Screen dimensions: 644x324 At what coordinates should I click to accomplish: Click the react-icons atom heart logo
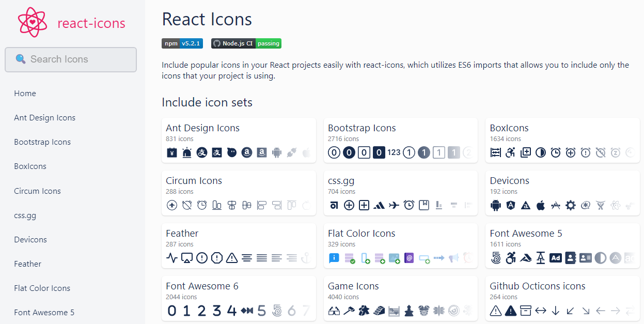coord(33,22)
